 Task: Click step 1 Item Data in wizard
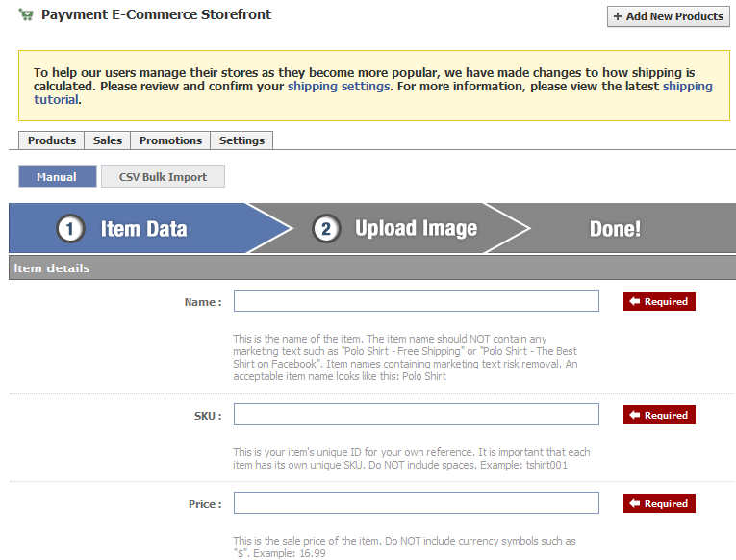click(125, 229)
